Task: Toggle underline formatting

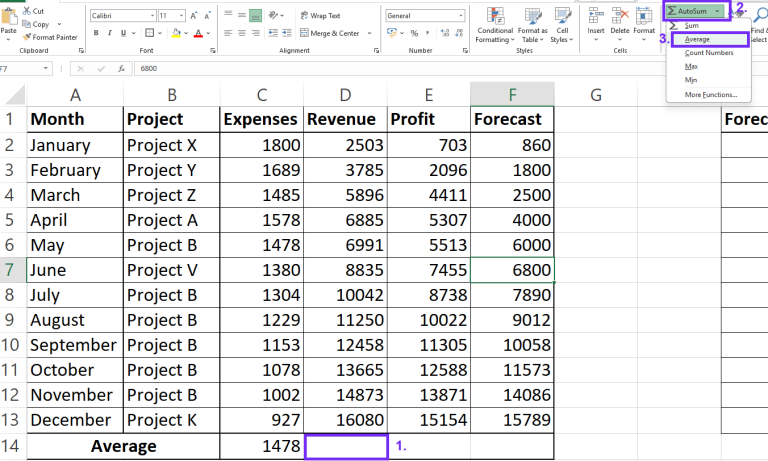Action: [123, 33]
